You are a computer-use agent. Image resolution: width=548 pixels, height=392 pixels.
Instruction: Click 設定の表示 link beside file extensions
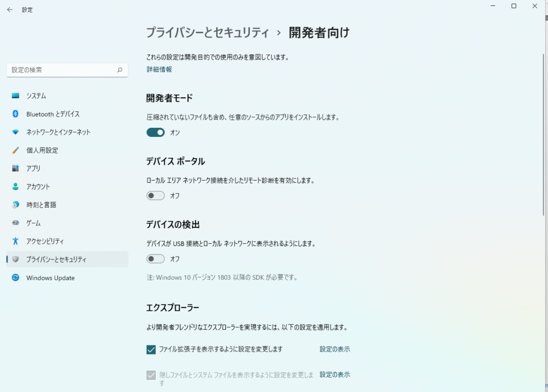tap(335, 349)
